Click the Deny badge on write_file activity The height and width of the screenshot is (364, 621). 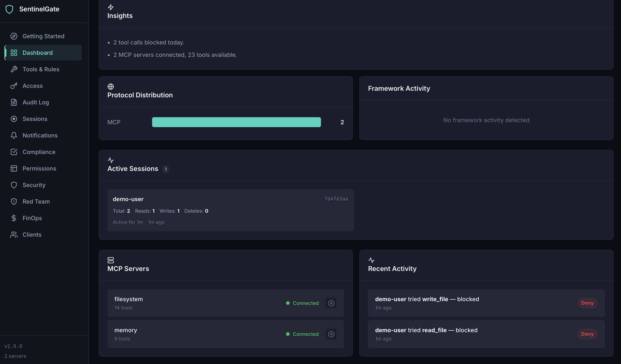587,303
